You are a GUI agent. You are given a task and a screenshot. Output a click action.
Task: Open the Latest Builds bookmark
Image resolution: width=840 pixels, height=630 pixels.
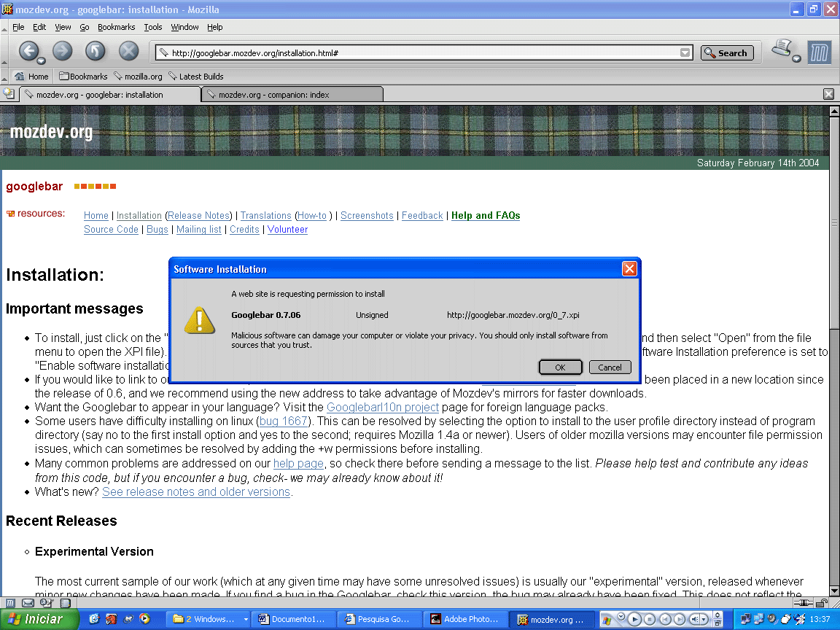tap(196, 77)
